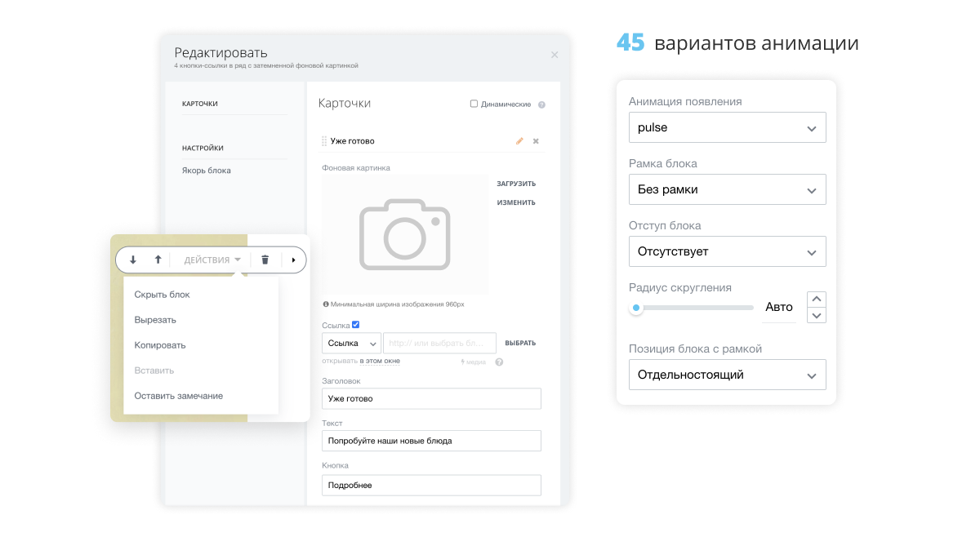The width and height of the screenshot is (980, 546).
Task: Click the URL input field 'http:// или выбрать'
Action: (439, 342)
